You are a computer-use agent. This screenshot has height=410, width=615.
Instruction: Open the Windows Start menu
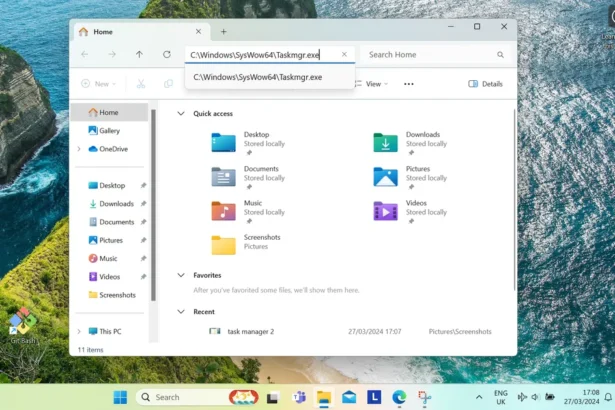tap(120, 397)
